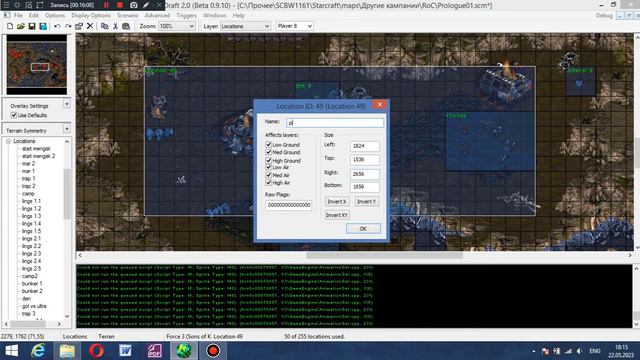Click the Undo arrow icon
This screenshot has width=640, height=360.
point(57,27)
